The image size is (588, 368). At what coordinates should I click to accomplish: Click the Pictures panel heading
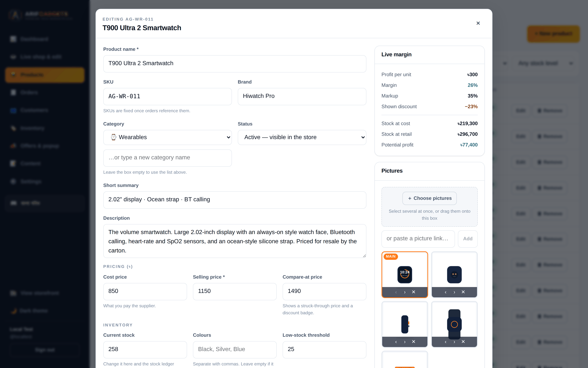pyautogui.click(x=392, y=171)
